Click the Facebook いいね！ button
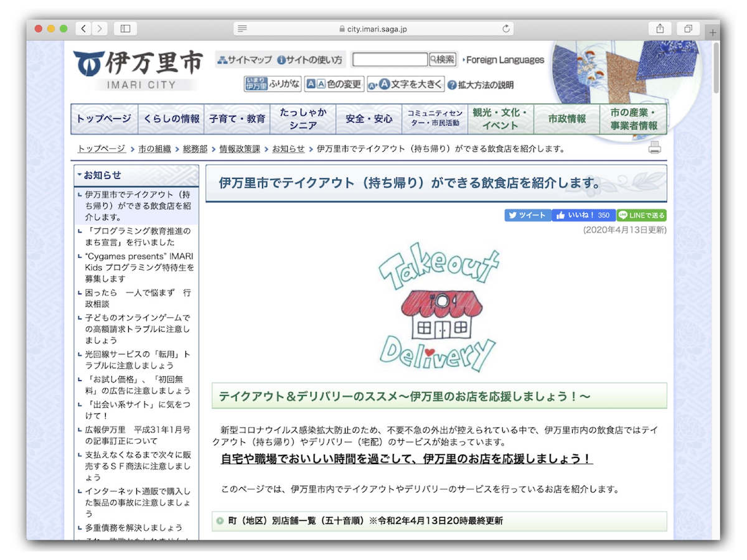This screenshot has width=747, height=560. [584, 215]
